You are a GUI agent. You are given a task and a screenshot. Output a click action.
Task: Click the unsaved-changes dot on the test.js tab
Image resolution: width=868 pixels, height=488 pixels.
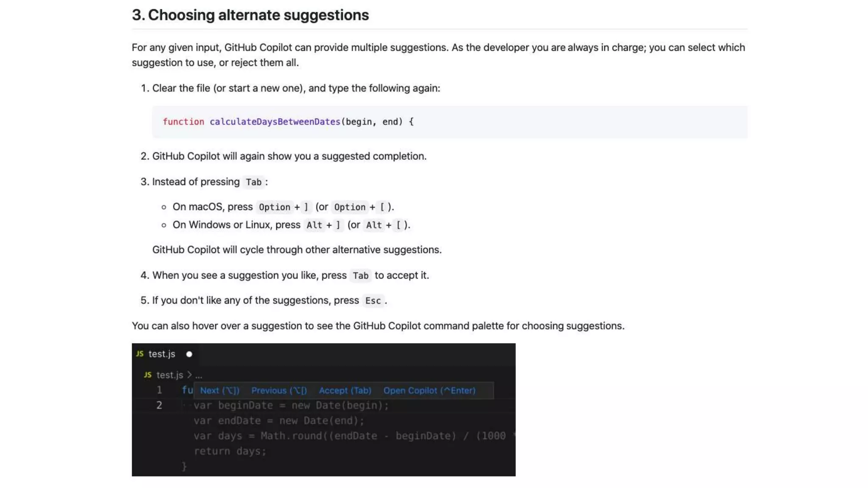click(x=189, y=354)
